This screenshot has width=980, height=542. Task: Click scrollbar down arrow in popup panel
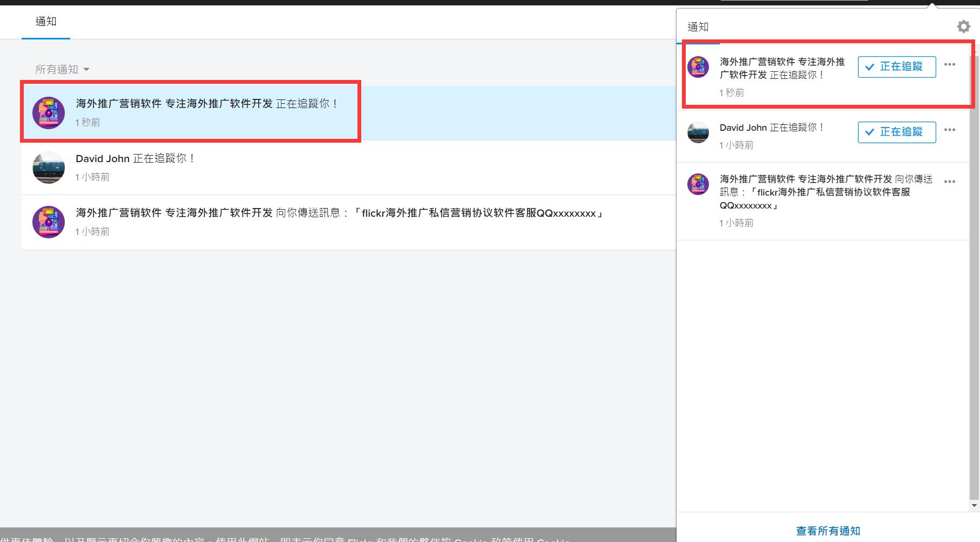pos(974,506)
